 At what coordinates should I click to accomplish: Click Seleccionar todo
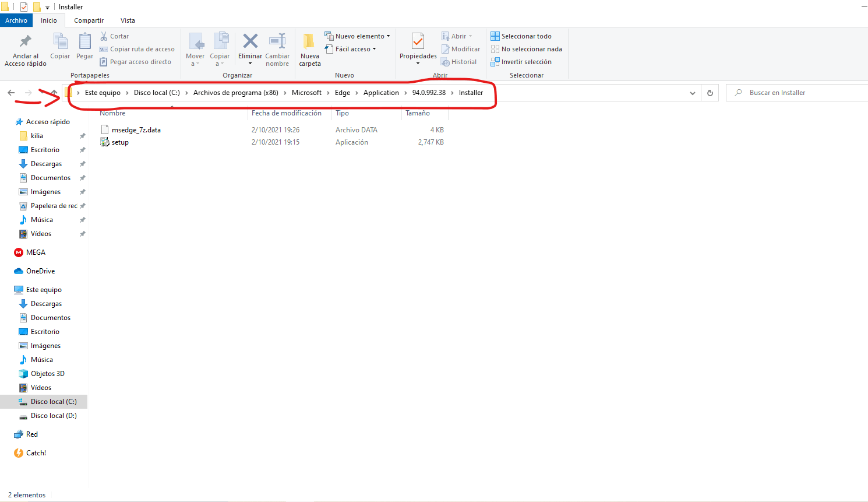(521, 36)
